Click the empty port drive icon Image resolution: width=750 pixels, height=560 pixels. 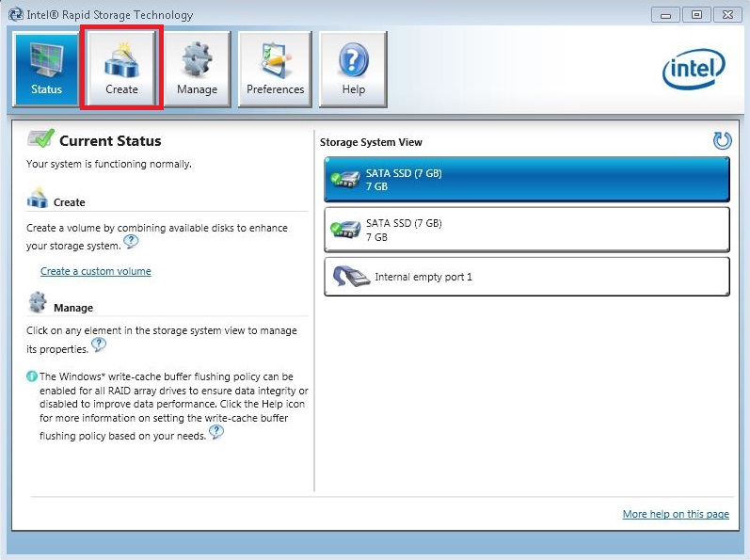[x=351, y=277]
